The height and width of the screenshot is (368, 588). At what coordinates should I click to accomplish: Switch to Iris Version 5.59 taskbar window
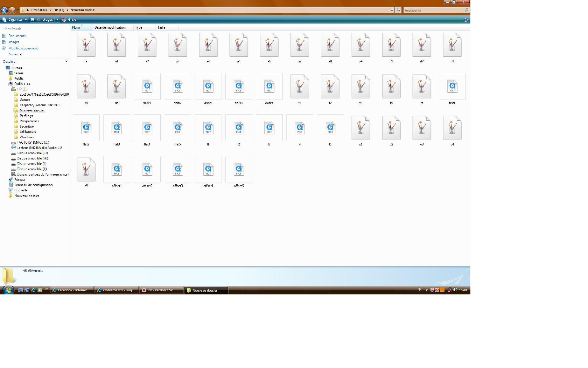tap(161, 290)
